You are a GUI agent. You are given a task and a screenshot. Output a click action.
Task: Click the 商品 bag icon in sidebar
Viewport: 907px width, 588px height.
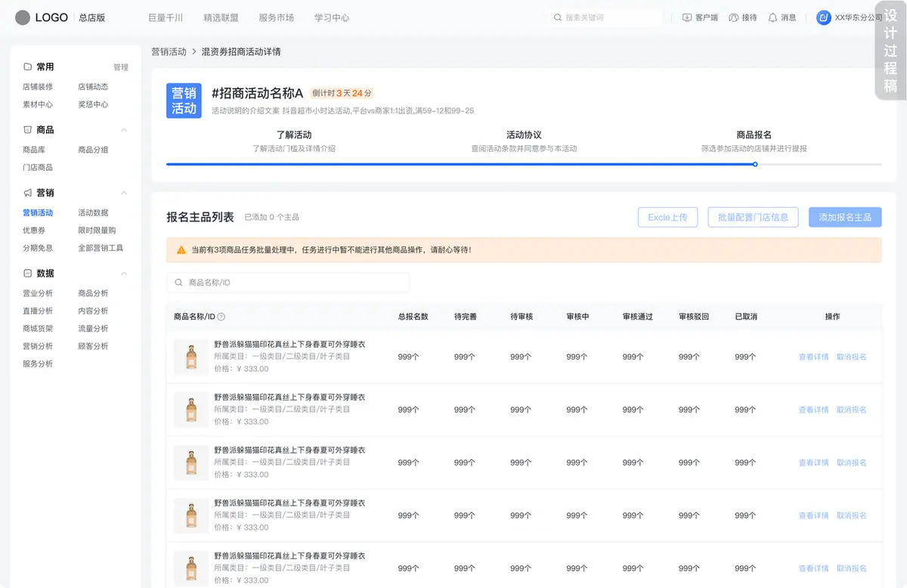(27, 130)
